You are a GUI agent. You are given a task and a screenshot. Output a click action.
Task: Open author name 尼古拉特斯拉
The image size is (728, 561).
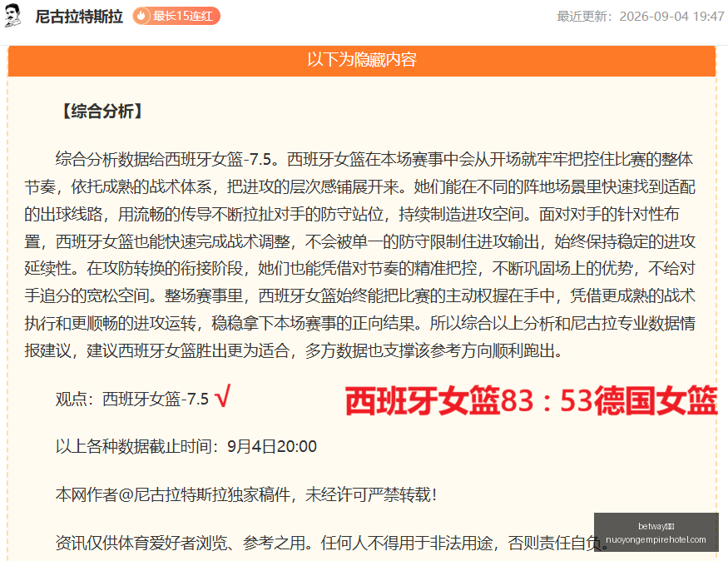pyautogui.click(x=79, y=17)
